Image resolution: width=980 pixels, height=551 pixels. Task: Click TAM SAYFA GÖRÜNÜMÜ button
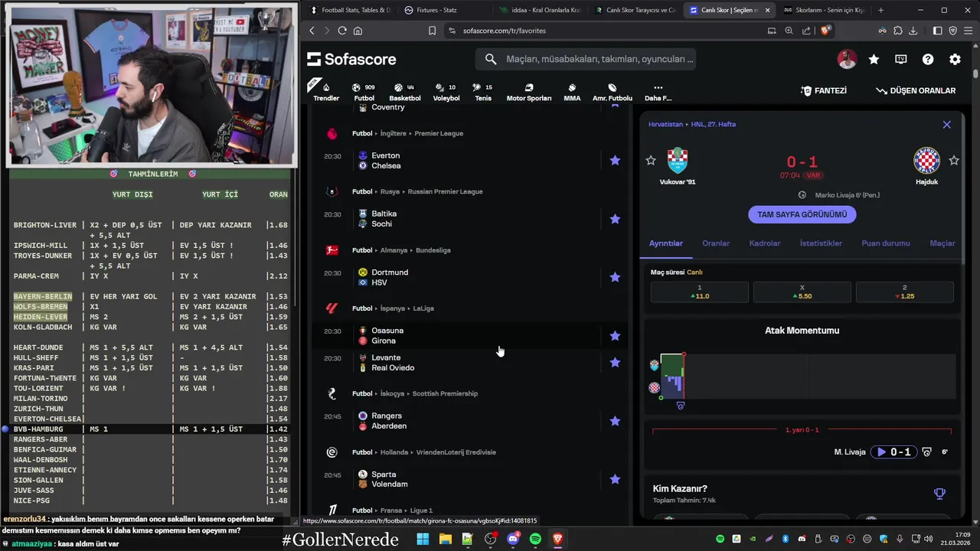pos(802,214)
